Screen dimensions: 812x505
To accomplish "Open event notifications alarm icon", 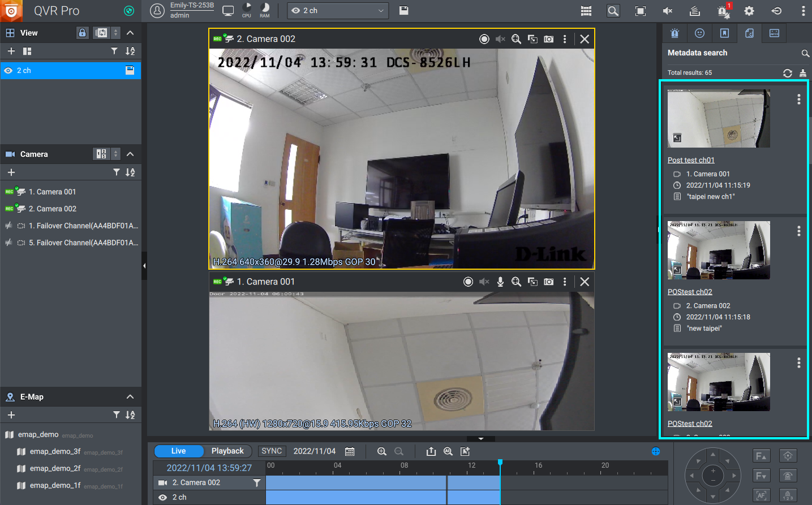I will (x=723, y=11).
